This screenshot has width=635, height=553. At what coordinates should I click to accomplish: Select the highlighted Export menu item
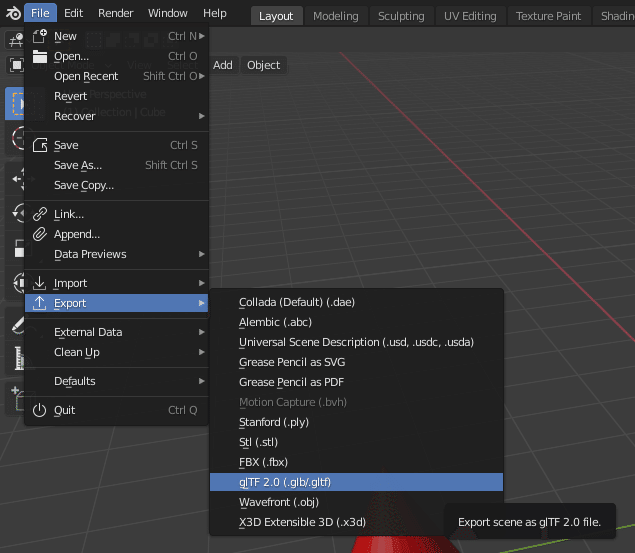click(x=117, y=303)
